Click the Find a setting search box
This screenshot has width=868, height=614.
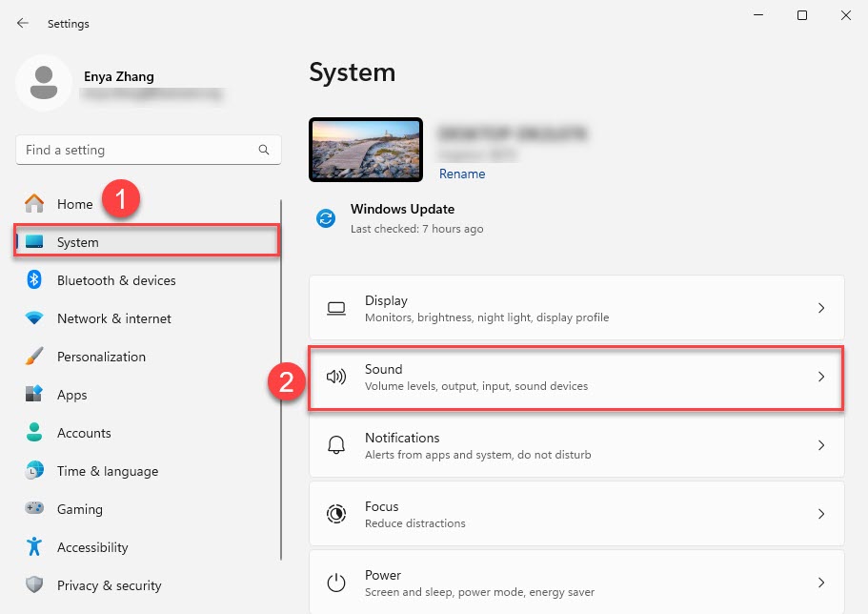138,150
